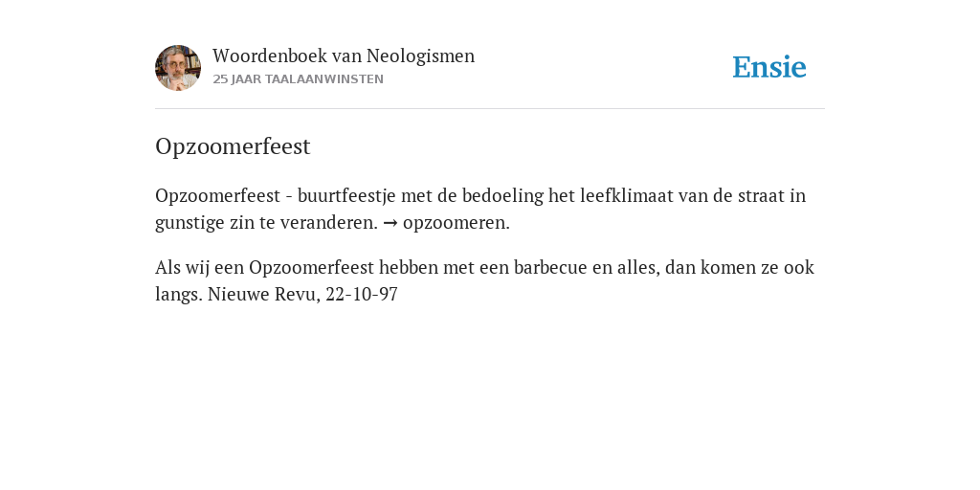The width and height of the screenshot is (980, 490).
Task: Click Opzoomerfeest within the example sentence
Action: coord(311,268)
